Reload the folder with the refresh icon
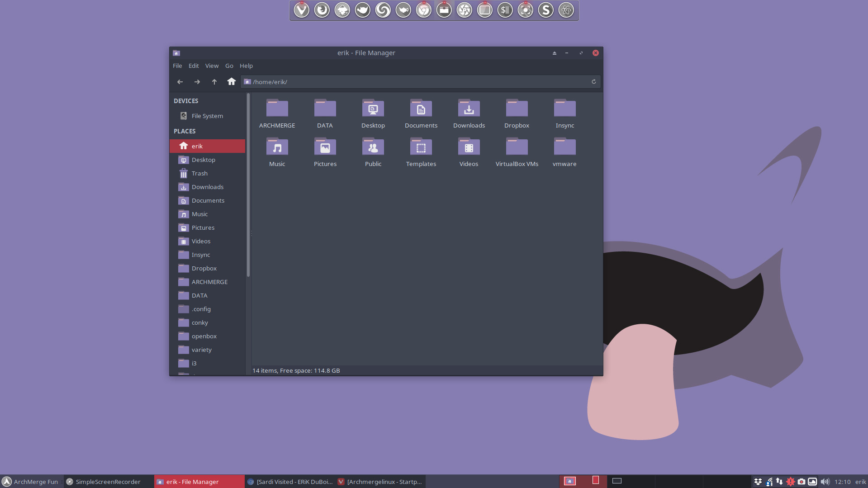Screen dimensions: 868x488 (593, 82)
